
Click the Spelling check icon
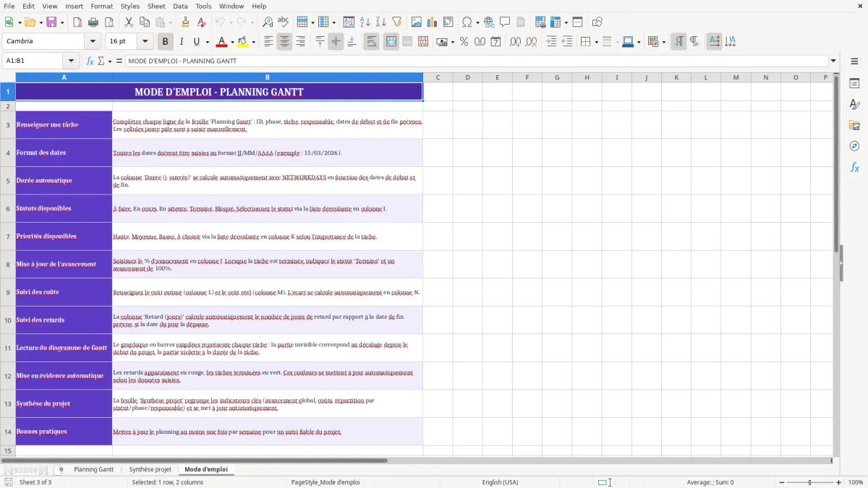(x=284, y=22)
